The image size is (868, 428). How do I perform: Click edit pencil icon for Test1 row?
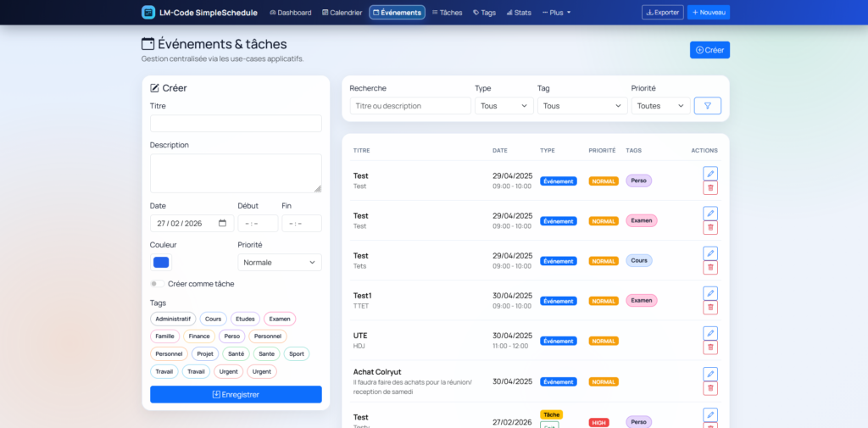pyautogui.click(x=710, y=293)
